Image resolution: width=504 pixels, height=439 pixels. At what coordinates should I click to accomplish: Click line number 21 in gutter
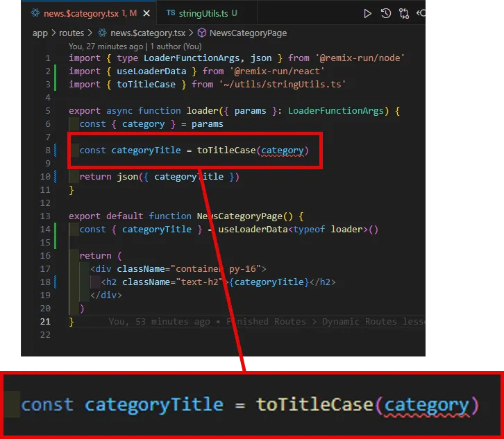(x=45, y=322)
